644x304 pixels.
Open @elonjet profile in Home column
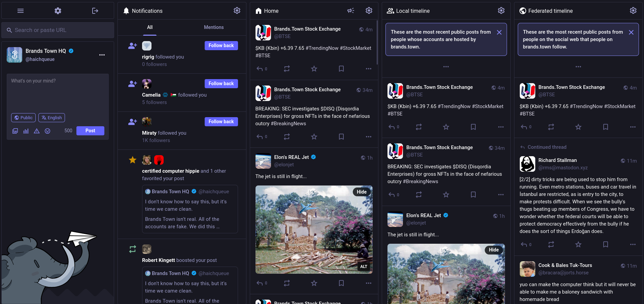tap(284, 165)
